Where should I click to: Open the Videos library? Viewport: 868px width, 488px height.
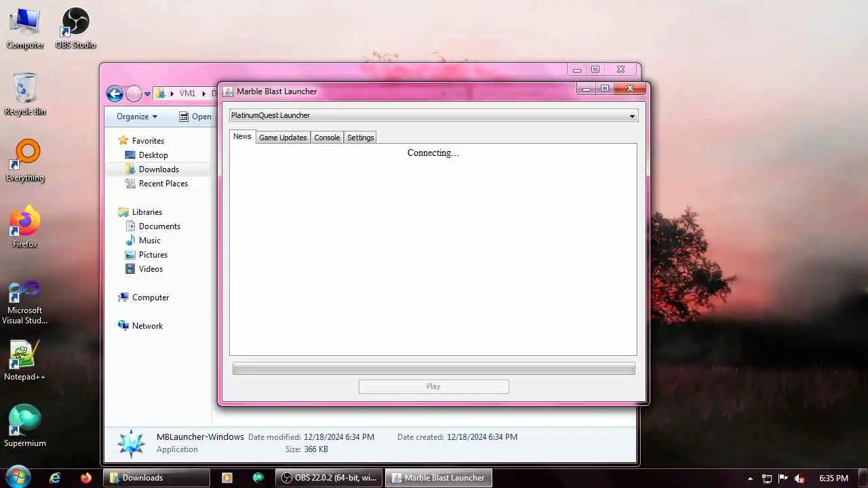pyautogui.click(x=144, y=269)
